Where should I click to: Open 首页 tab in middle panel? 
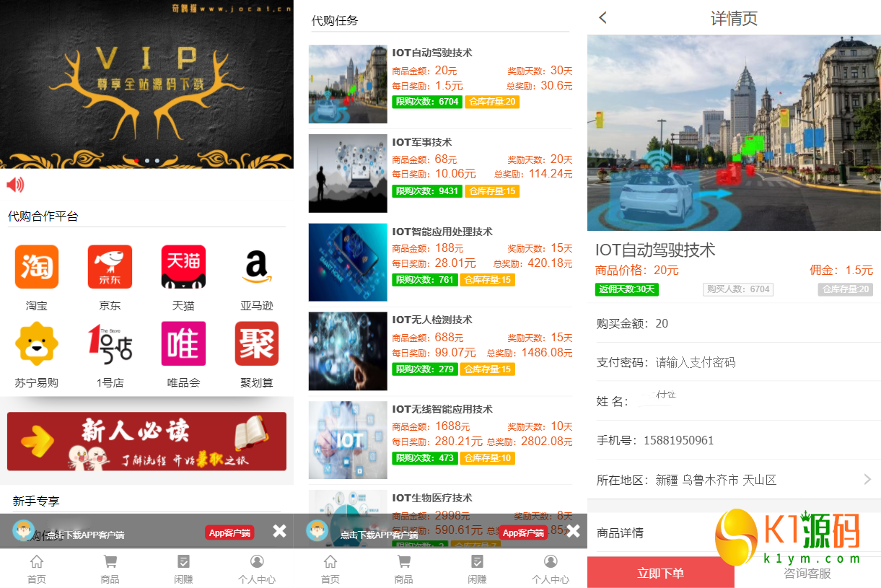pos(330,569)
